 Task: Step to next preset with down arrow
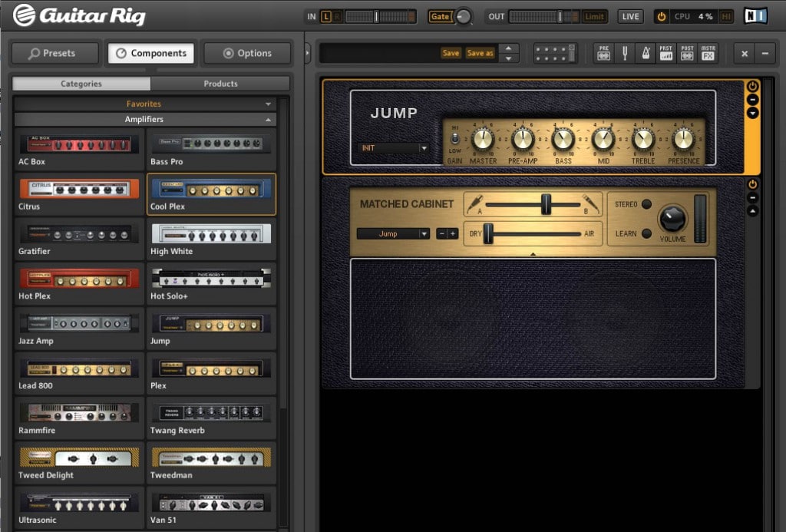click(508, 58)
